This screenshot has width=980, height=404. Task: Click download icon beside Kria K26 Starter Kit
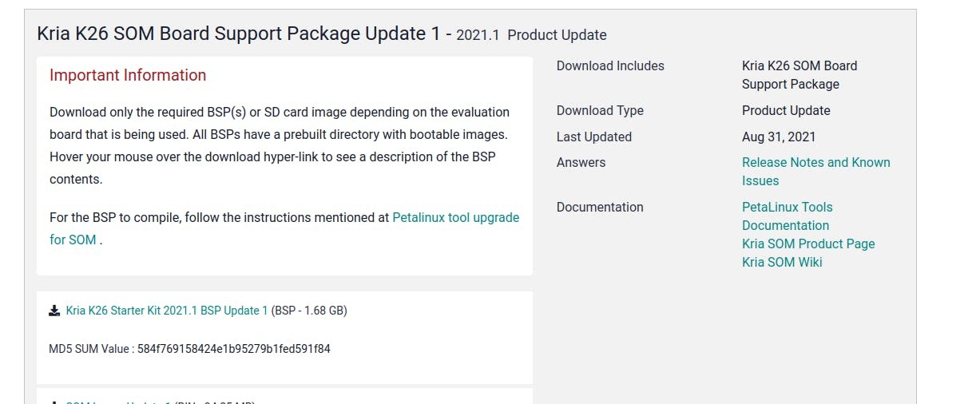coord(54,311)
